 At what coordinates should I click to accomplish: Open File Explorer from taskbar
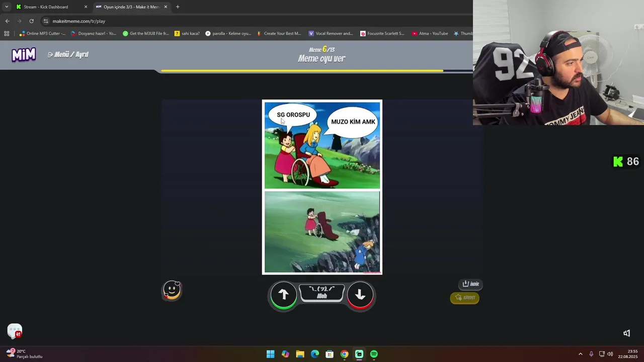point(300,354)
